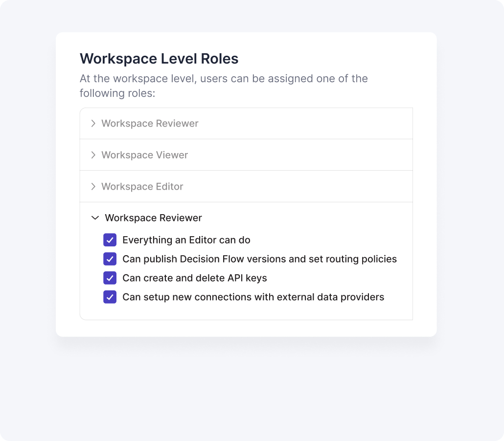Open the Workspace Editor role row label
Screen dimensions: 504x441
click(142, 187)
